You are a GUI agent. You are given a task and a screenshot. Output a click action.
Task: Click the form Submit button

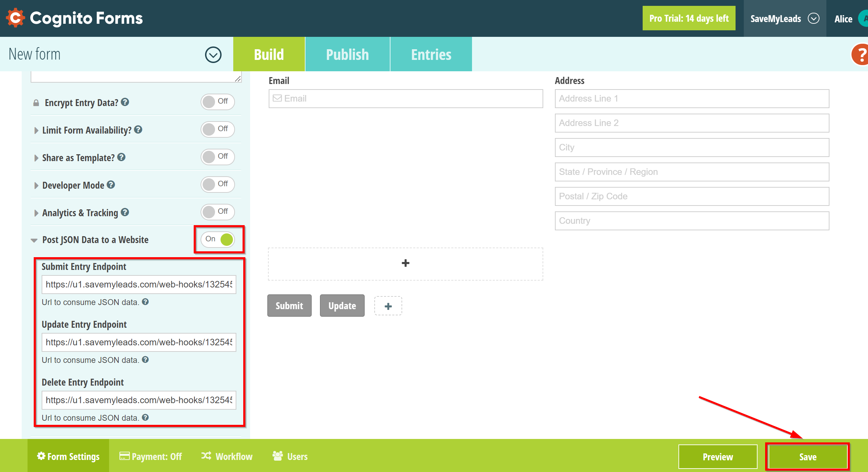pyautogui.click(x=289, y=306)
